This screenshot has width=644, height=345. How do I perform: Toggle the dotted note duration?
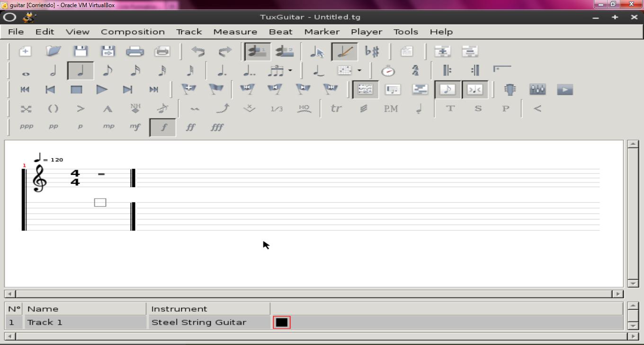tap(221, 71)
